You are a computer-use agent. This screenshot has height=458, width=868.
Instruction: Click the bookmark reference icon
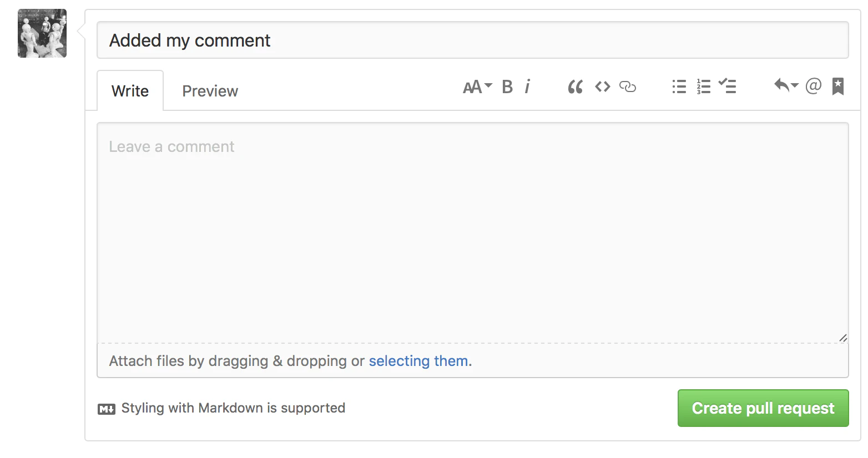[838, 86]
